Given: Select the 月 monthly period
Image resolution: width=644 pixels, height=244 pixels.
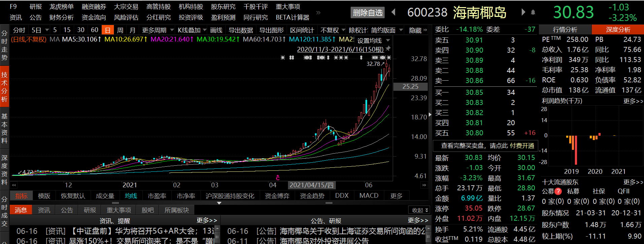Looking at the screenshot, I should (133, 30).
